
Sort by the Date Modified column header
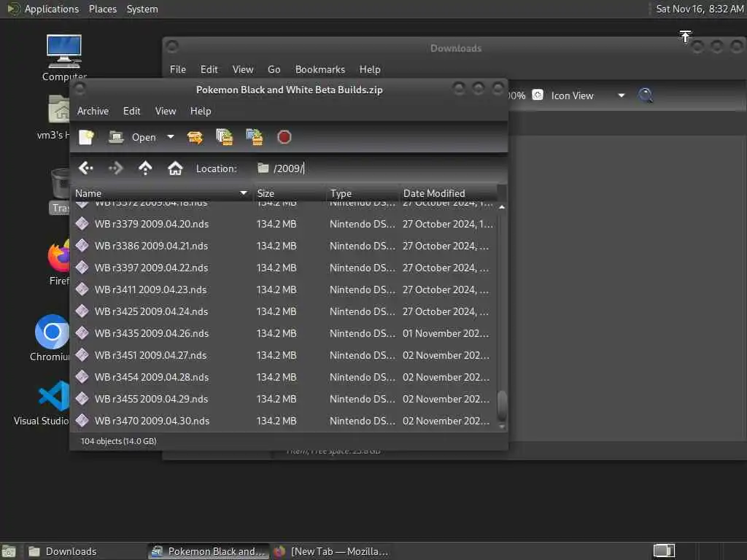449,193
